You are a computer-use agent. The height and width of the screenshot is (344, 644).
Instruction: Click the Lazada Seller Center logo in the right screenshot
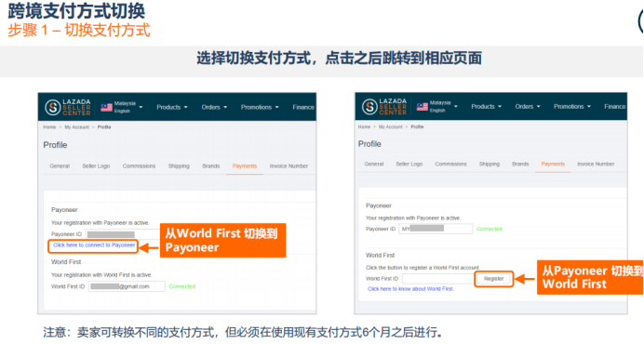coord(384,106)
